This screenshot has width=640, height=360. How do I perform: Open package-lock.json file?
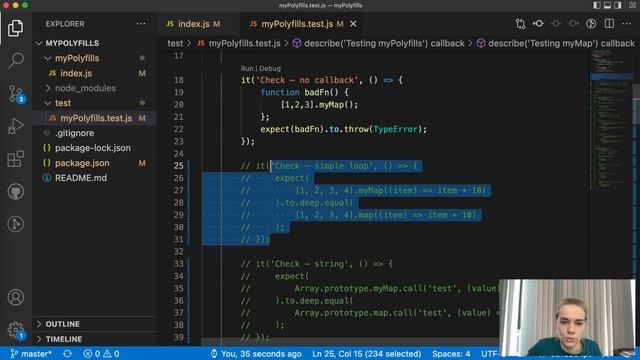click(94, 148)
